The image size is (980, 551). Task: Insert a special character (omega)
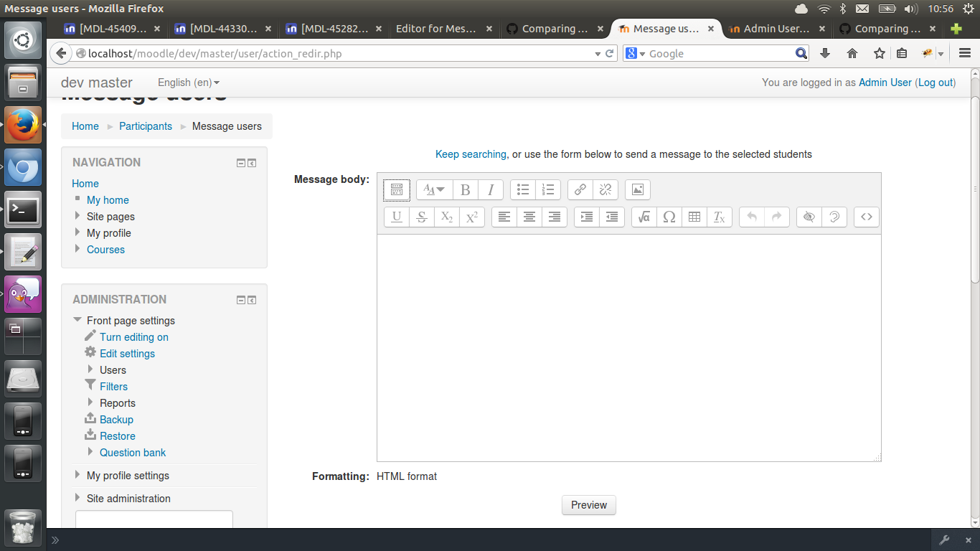(669, 217)
